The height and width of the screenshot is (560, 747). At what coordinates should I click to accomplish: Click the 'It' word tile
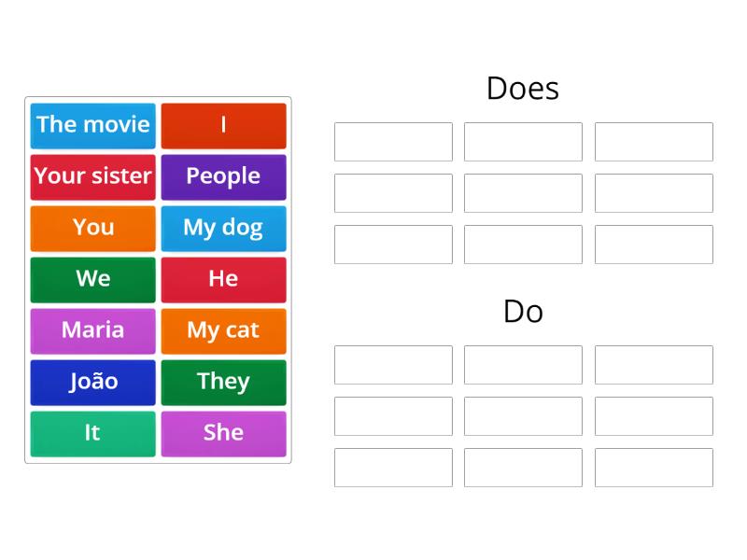pos(92,433)
